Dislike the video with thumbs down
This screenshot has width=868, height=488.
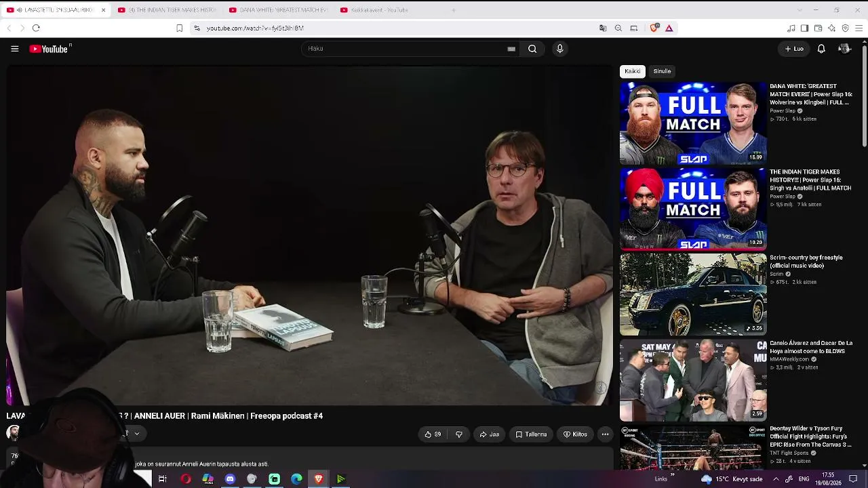459,434
